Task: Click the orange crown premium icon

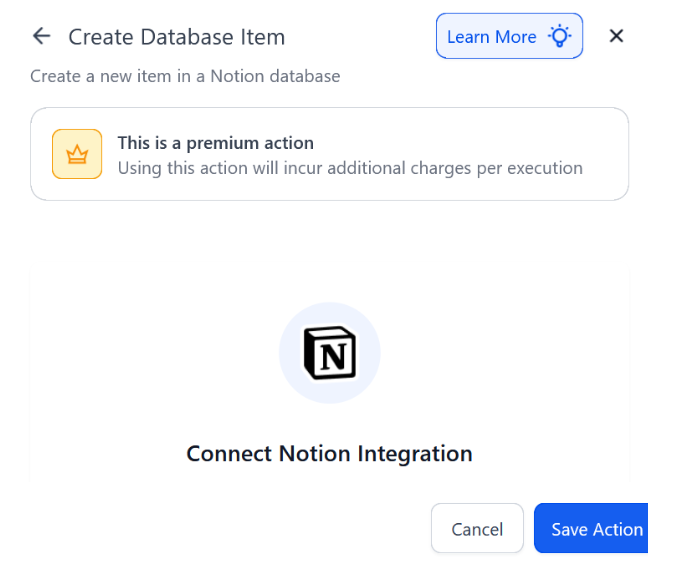Action: (77, 154)
